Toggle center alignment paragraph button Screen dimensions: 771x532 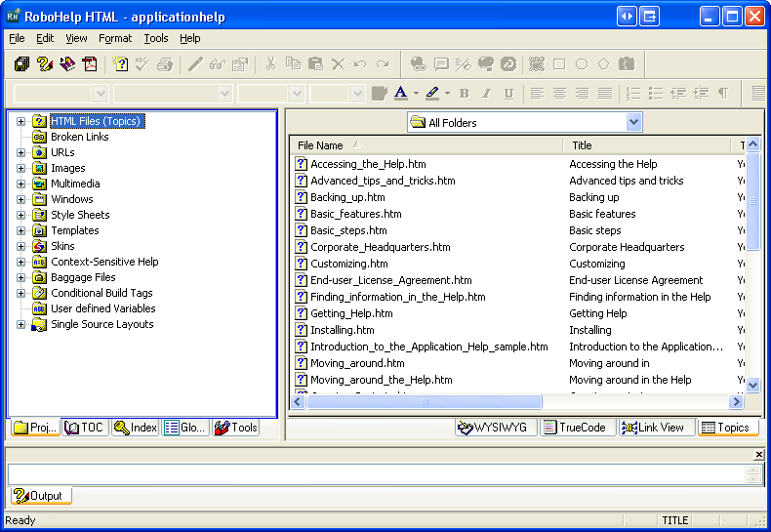point(559,93)
